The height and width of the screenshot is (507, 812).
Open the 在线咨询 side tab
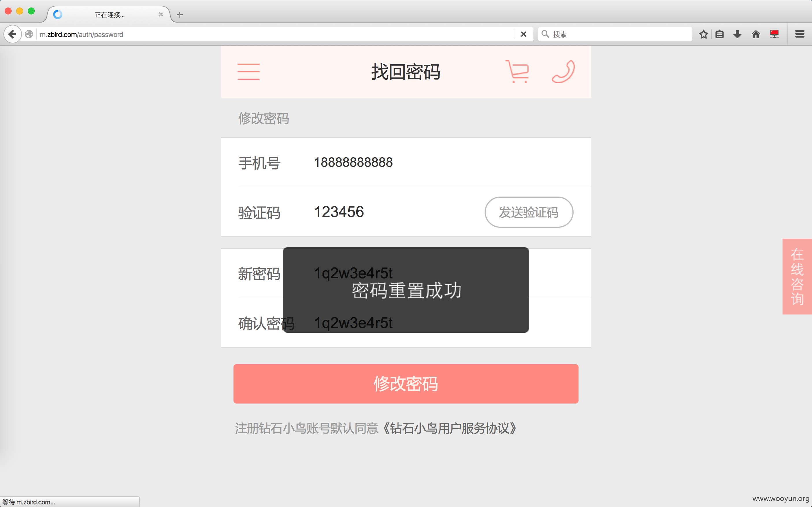[797, 277]
